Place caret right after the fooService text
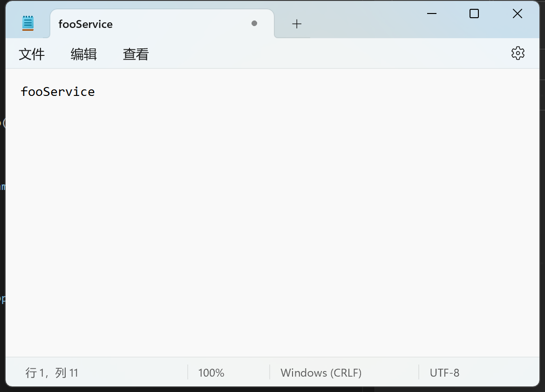The width and height of the screenshot is (545, 392). coord(95,92)
